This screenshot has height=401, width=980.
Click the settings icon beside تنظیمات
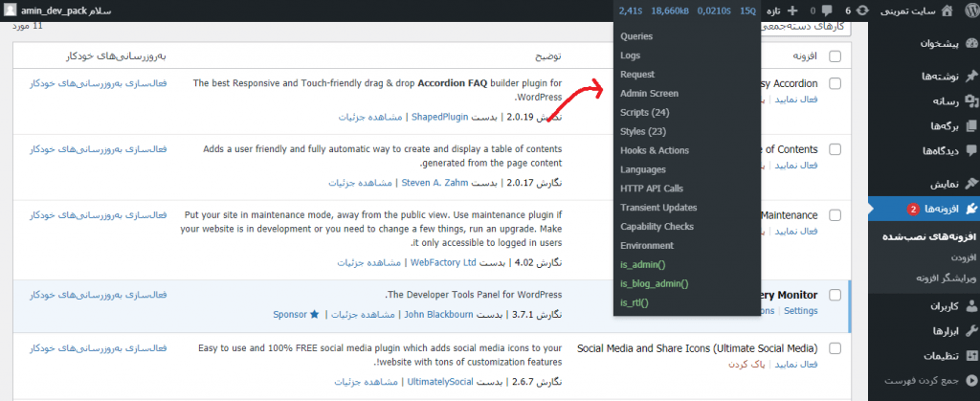(970, 355)
